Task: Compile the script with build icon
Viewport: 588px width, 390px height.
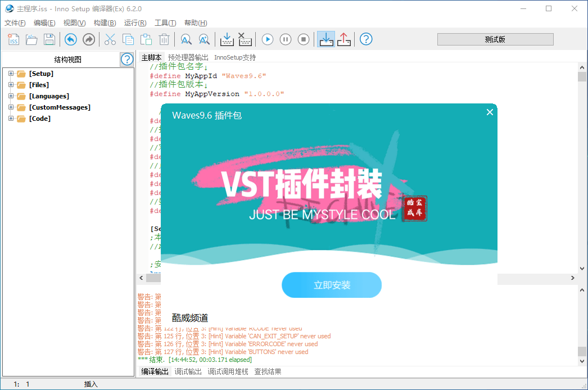Action: (227, 39)
